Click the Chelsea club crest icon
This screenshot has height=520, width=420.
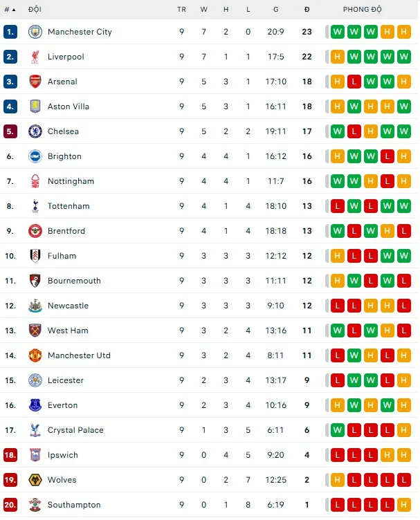(35, 131)
